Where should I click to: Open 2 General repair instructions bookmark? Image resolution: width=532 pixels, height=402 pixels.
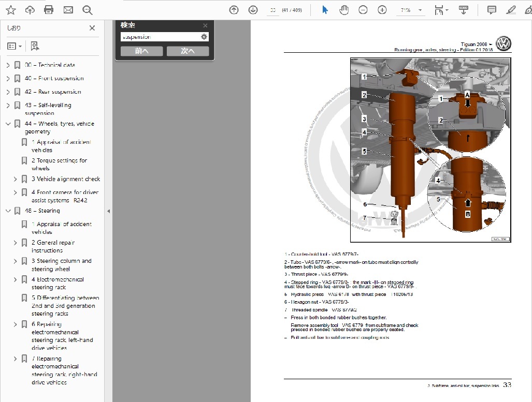[x=53, y=246]
